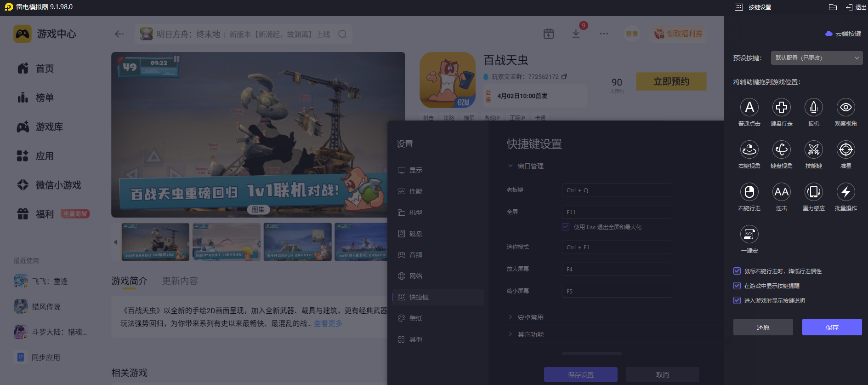Click the 缩小屏幕 shortcut field
868x385 pixels.
click(x=617, y=291)
